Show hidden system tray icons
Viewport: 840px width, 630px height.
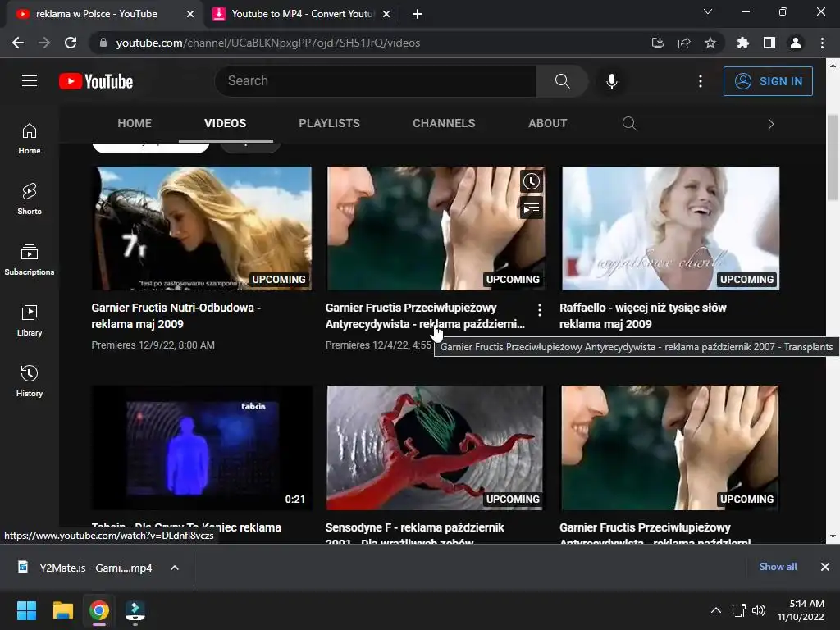715,610
